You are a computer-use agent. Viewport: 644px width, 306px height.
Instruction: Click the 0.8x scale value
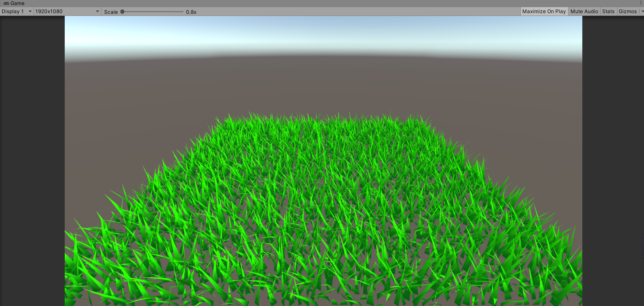point(191,12)
